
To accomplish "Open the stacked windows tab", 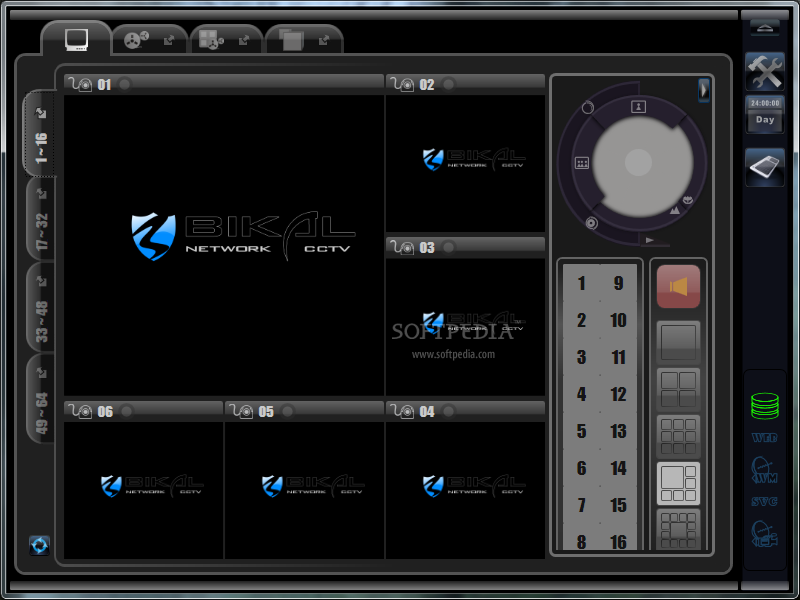I will (x=291, y=40).
